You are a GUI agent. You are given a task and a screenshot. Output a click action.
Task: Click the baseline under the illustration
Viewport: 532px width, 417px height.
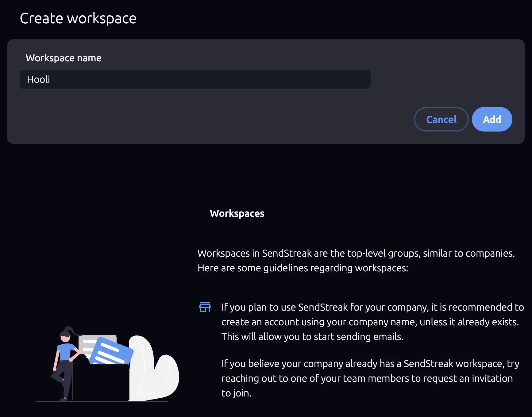101,402
